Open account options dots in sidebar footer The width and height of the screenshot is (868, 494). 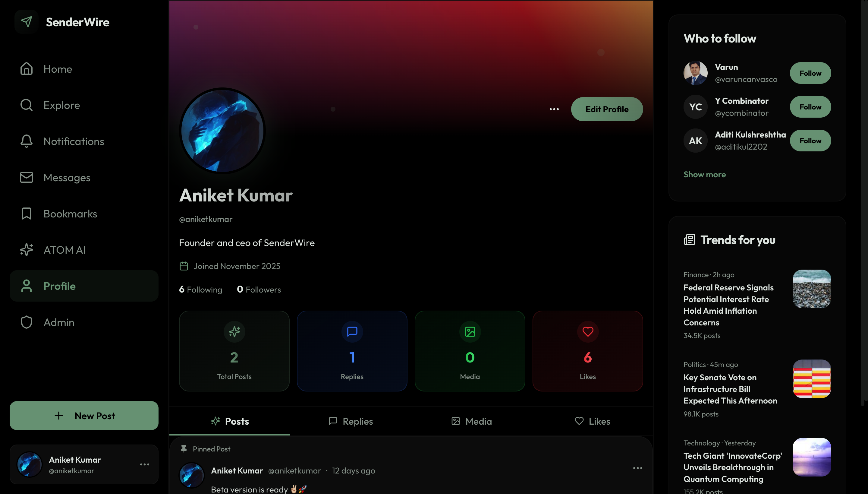click(145, 464)
